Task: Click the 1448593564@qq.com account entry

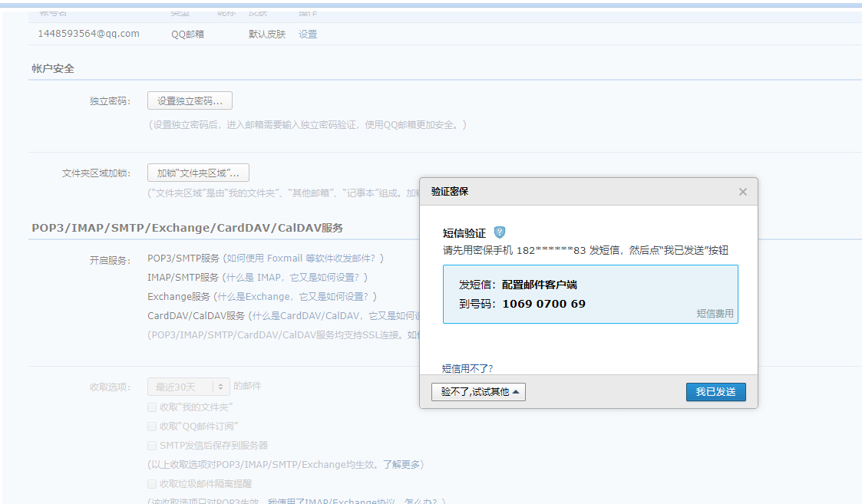Action: [88, 34]
